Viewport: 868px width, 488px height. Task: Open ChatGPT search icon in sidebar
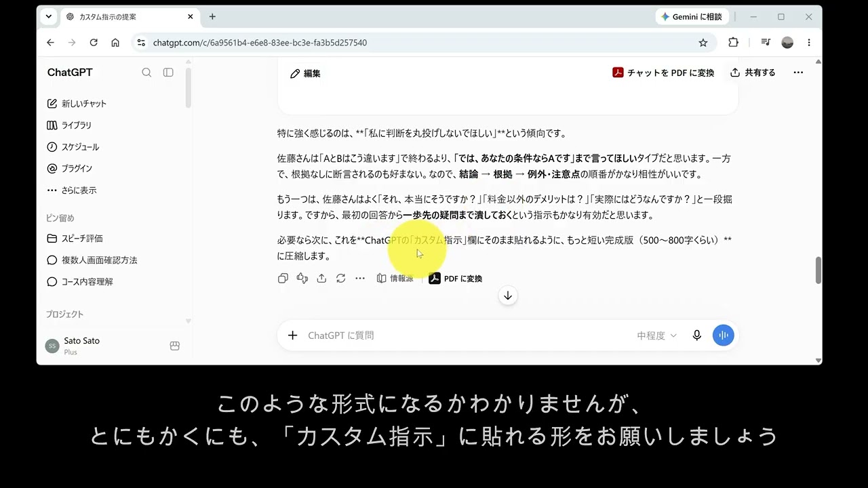146,73
